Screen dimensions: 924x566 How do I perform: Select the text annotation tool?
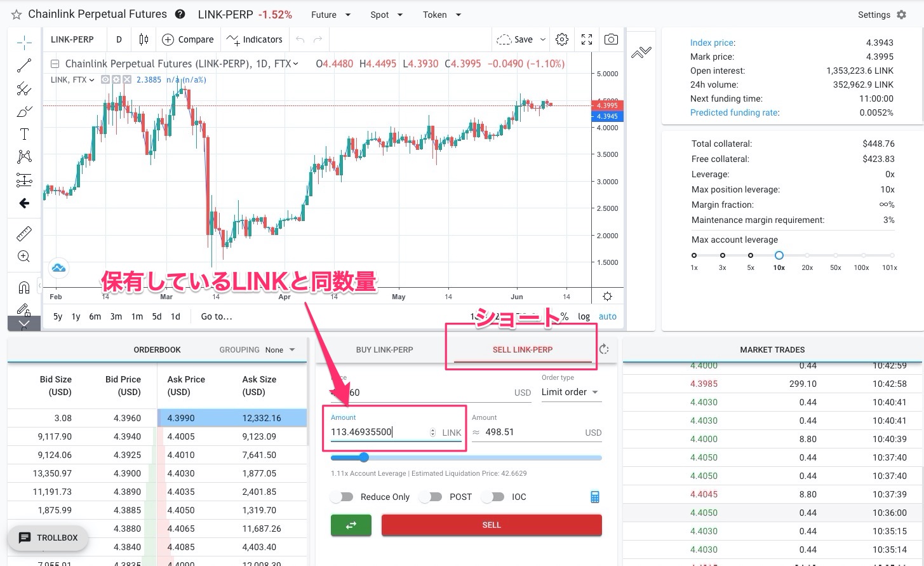click(x=24, y=134)
